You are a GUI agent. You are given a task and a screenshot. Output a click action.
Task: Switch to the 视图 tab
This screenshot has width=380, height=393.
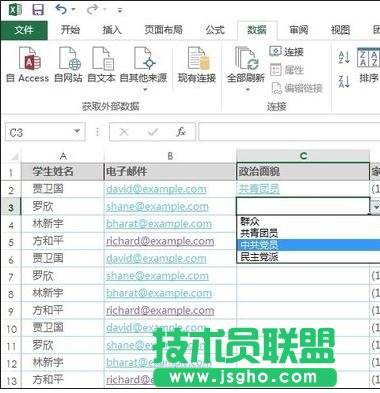coord(340,30)
